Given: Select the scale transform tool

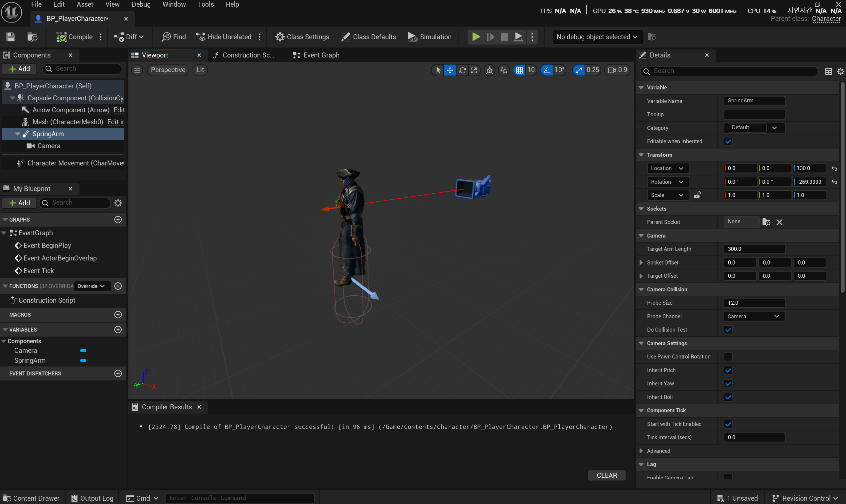Looking at the screenshot, I should (474, 70).
